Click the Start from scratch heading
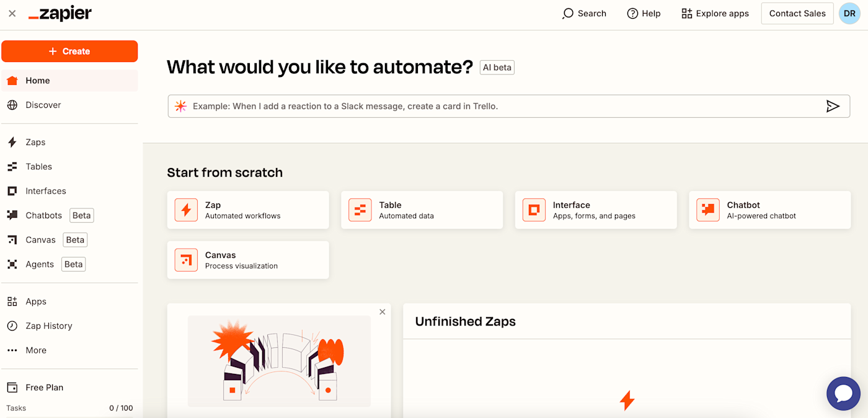The image size is (868, 418). point(225,173)
